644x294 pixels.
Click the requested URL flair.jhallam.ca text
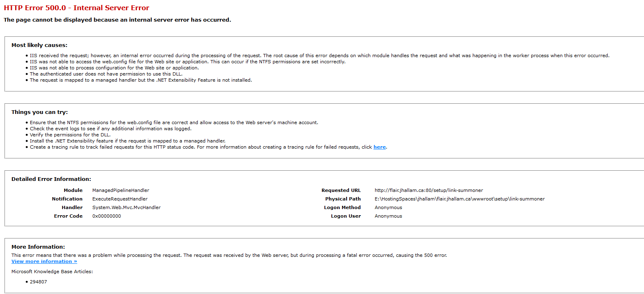tap(429, 190)
